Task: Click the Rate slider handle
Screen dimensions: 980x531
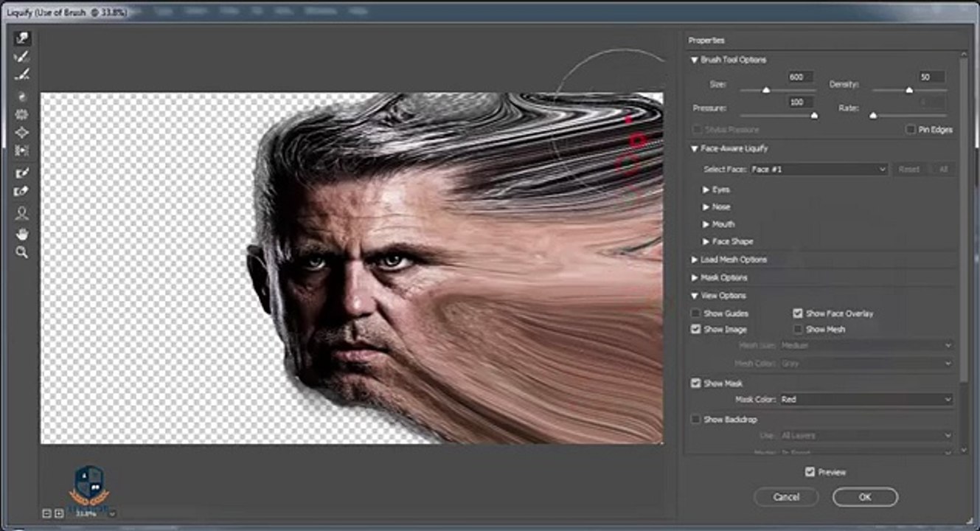Action: [872, 115]
